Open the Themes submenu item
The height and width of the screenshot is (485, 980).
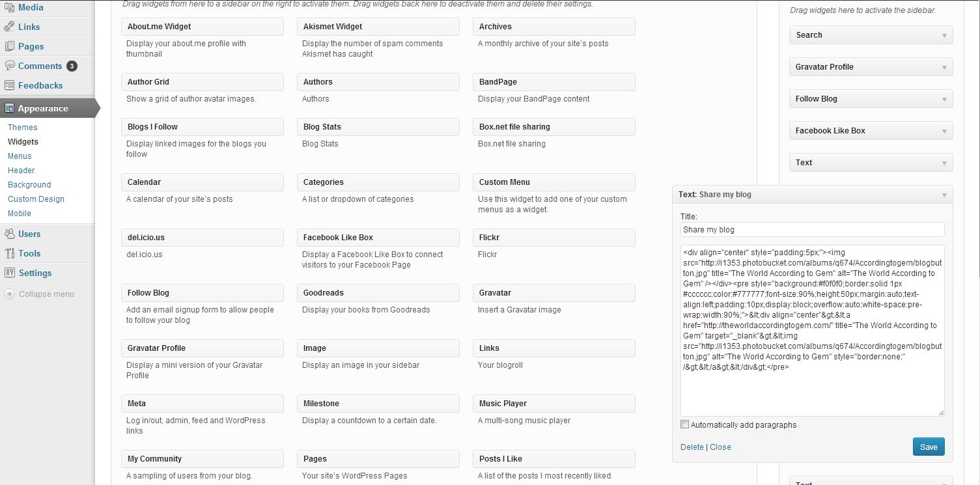click(23, 128)
